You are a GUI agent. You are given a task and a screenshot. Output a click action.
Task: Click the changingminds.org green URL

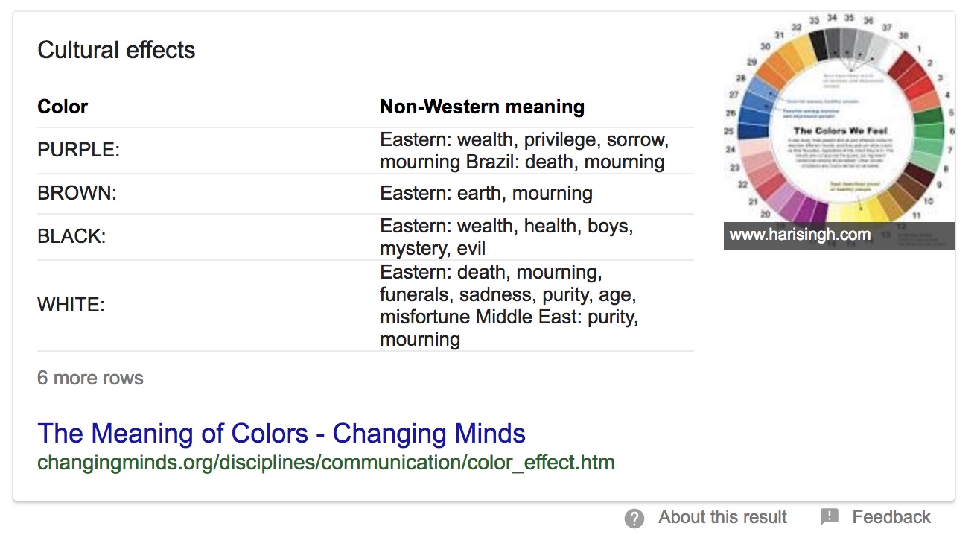326,462
